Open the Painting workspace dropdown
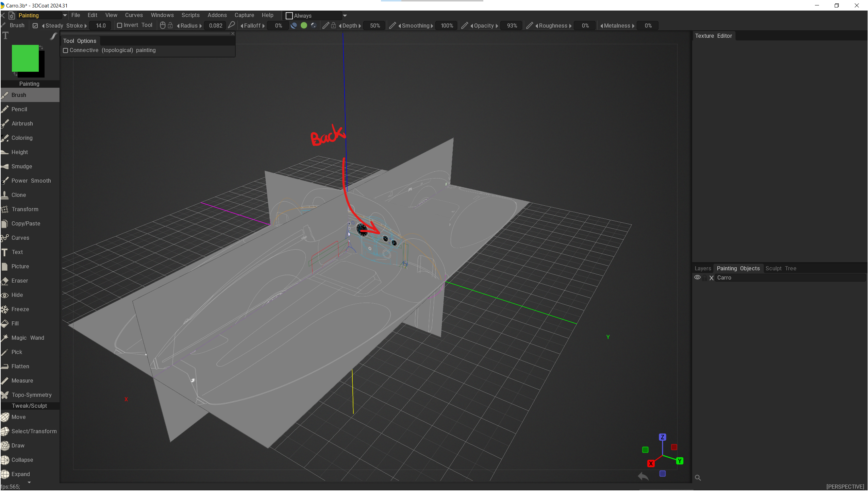Screen dimensions: 868x491 coord(65,15)
